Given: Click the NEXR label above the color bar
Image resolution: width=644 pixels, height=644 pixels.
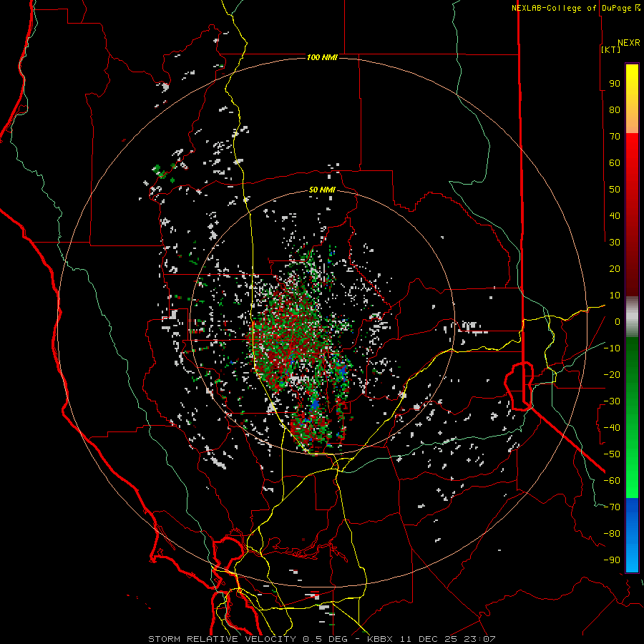Looking at the screenshot, I should tap(629, 43).
